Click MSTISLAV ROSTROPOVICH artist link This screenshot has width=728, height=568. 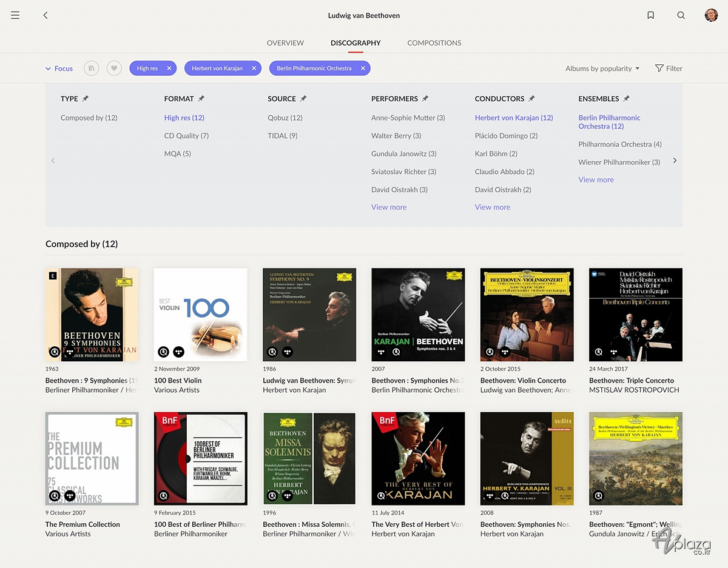coord(634,390)
